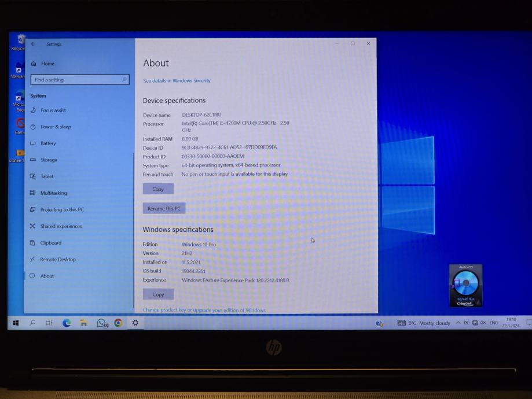Open Focus assist settings
The image size is (532, 399).
point(53,110)
